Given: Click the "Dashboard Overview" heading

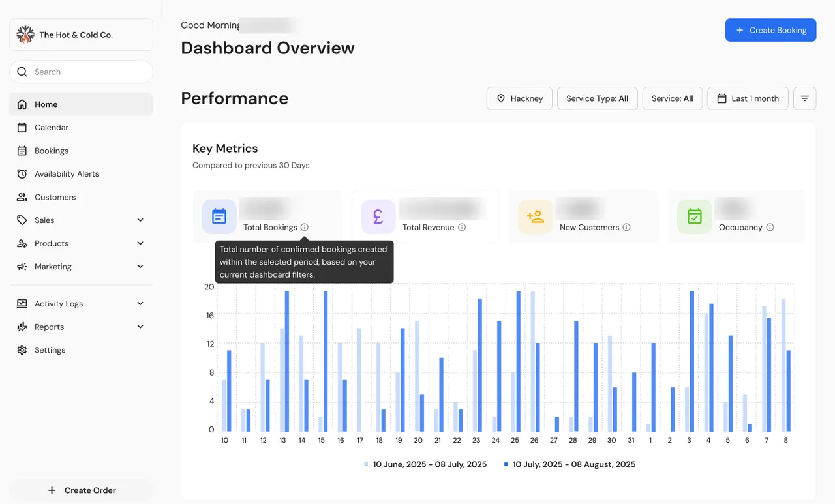Looking at the screenshot, I should click(x=267, y=48).
